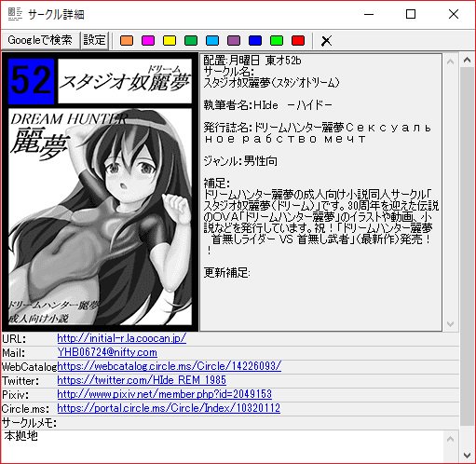Click the Googleで検索 button
The image size is (476, 464).
(40, 40)
